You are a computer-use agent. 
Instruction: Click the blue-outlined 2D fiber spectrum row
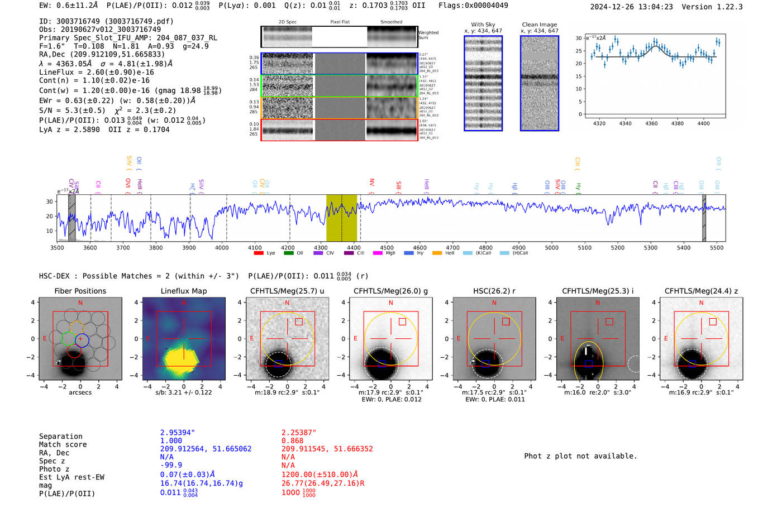339,64
